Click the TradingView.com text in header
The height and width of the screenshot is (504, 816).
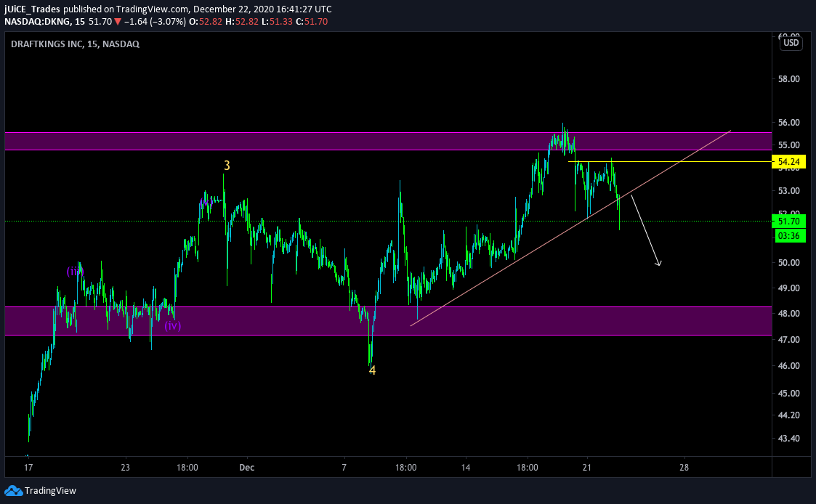pyautogui.click(x=152, y=9)
